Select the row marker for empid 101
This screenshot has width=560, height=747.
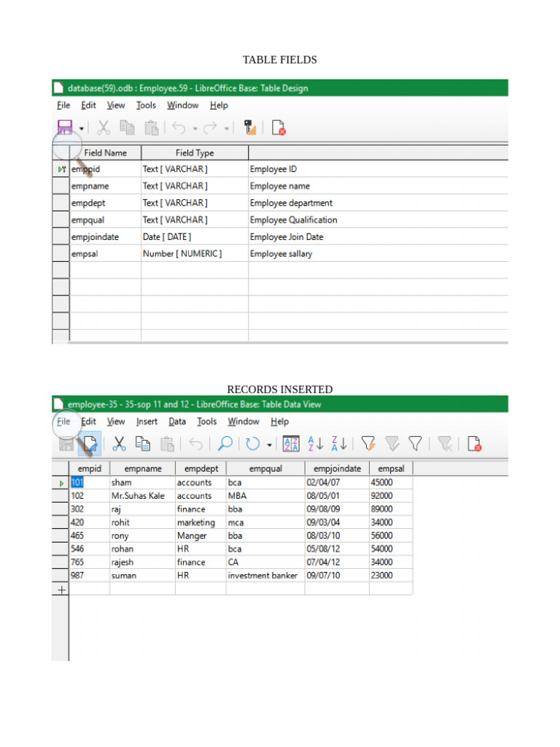pos(60,483)
